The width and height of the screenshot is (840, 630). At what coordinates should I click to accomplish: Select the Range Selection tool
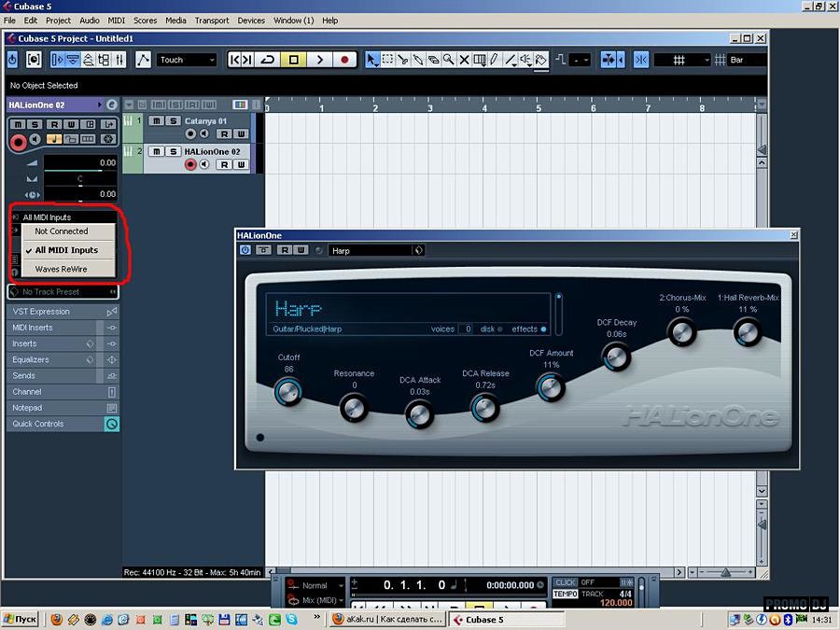(387, 60)
